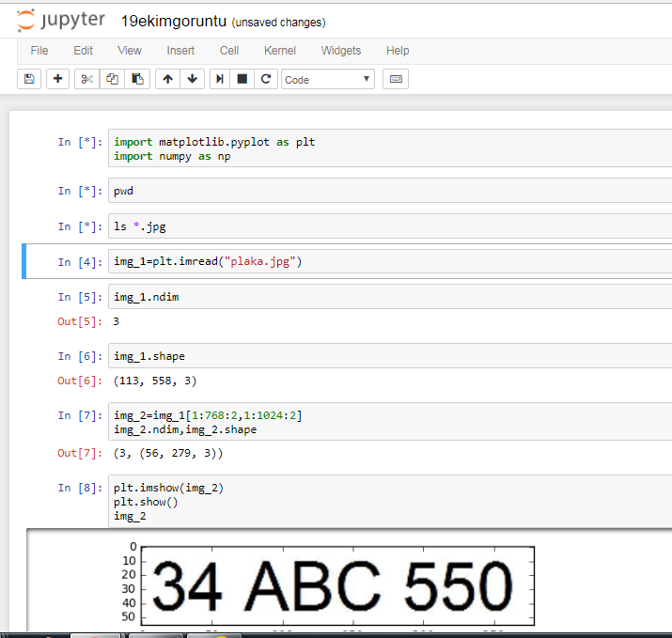The width and height of the screenshot is (672, 638).
Task: Open the Cell menu
Action: tap(229, 51)
